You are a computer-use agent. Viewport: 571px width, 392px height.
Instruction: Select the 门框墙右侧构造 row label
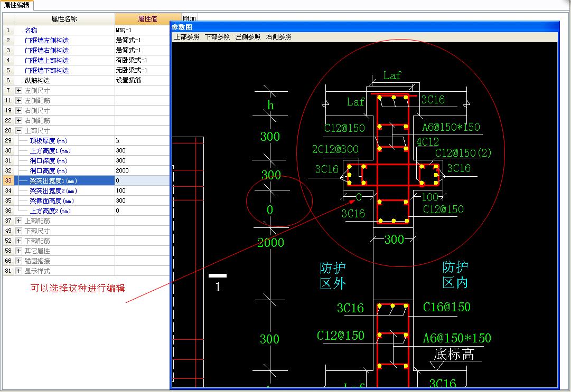(46, 50)
